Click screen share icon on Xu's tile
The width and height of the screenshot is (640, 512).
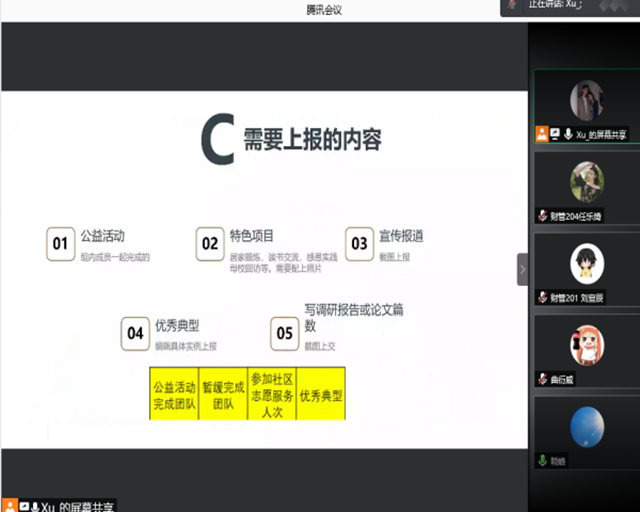pos(554,134)
